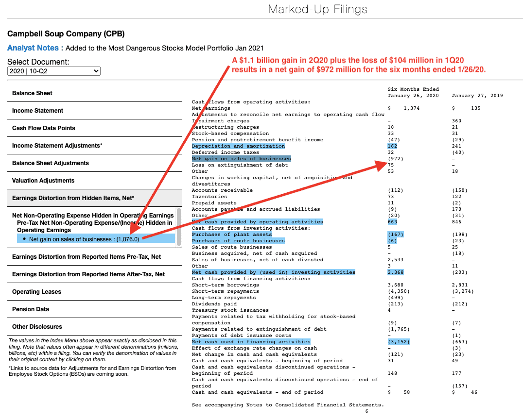523x420 pixels.
Task: Click Loss on extinguishment of debt label
Action: (x=240, y=165)
